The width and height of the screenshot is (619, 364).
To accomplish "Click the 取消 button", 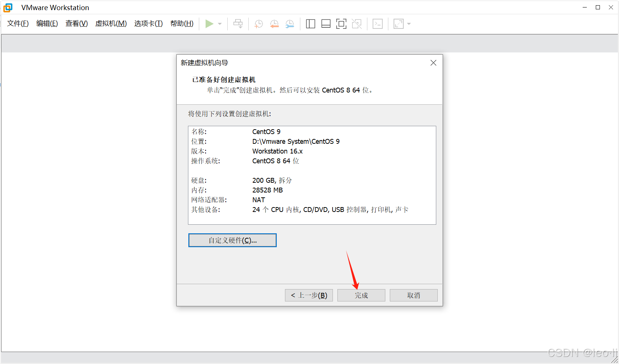I will click(x=414, y=295).
